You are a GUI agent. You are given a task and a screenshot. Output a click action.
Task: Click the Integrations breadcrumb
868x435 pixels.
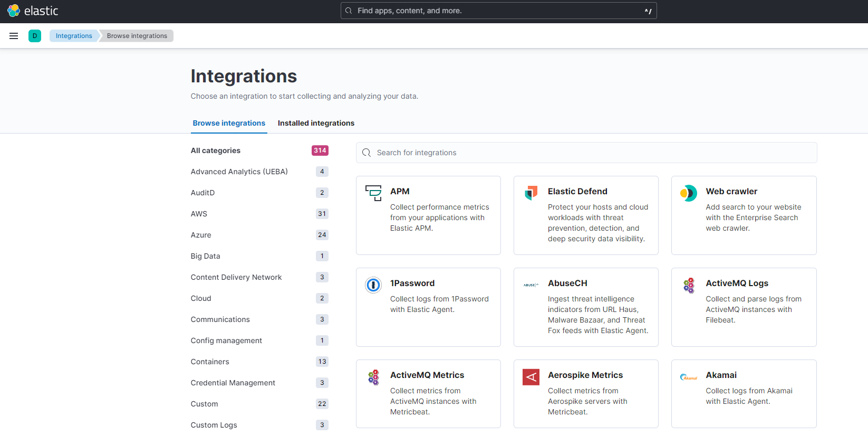[74, 36]
